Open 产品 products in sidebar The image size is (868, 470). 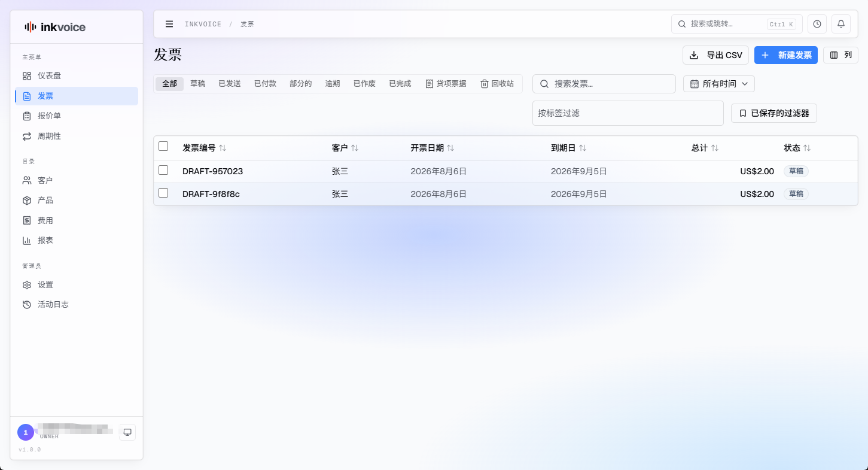77,200
